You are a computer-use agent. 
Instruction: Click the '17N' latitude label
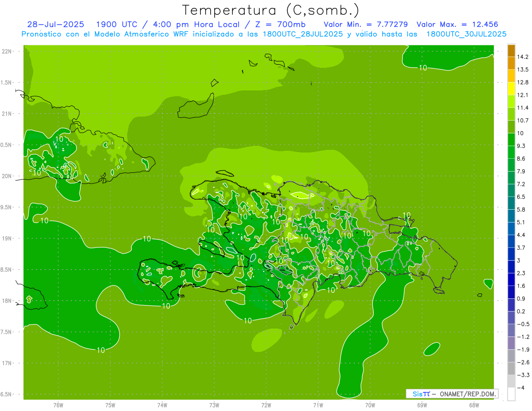point(7,363)
